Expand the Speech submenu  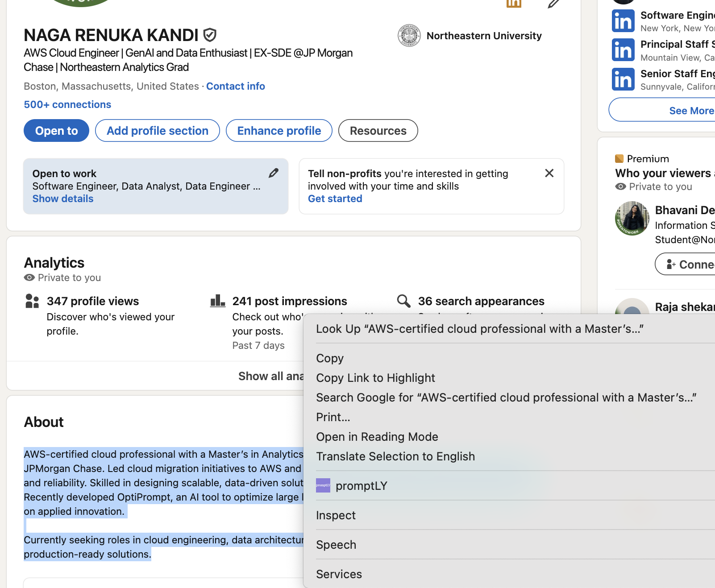[336, 545]
